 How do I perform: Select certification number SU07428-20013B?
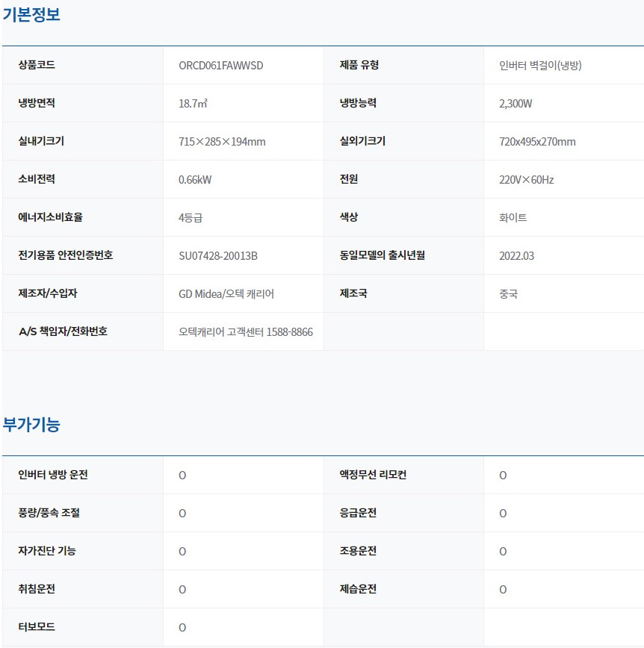[218, 256]
